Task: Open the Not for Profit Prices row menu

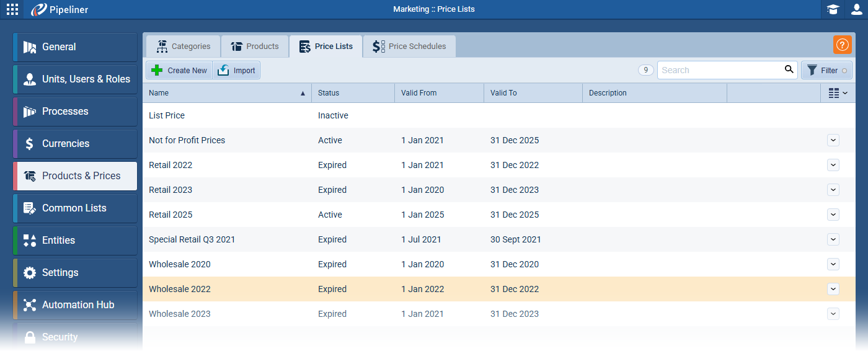Action: pyautogui.click(x=833, y=140)
